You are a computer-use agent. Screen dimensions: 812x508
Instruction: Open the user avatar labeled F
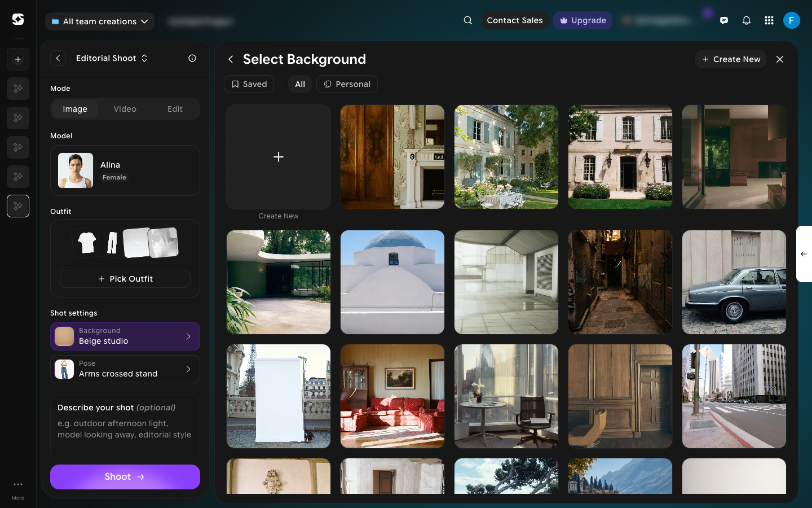[792, 20]
